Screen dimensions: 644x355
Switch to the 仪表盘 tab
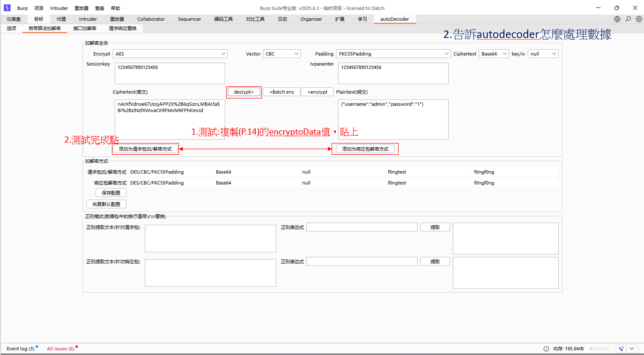[14, 19]
